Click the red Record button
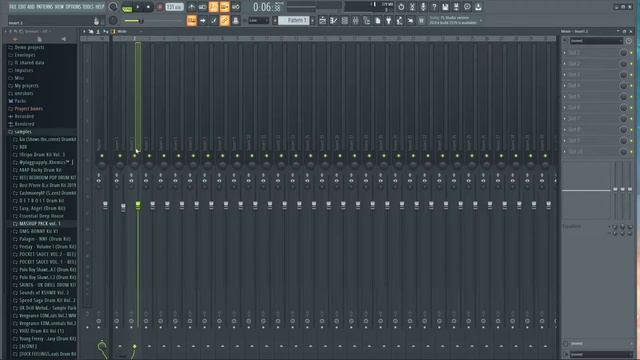Image resolution: width=640 pixels, height=360 pixels. click(x=160, y=7)
